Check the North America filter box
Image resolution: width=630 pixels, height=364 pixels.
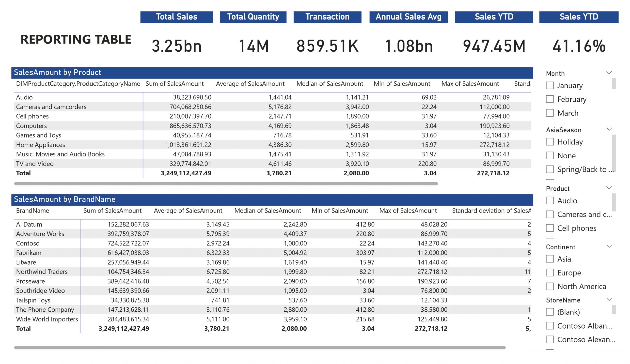click(x=550, y=286)
